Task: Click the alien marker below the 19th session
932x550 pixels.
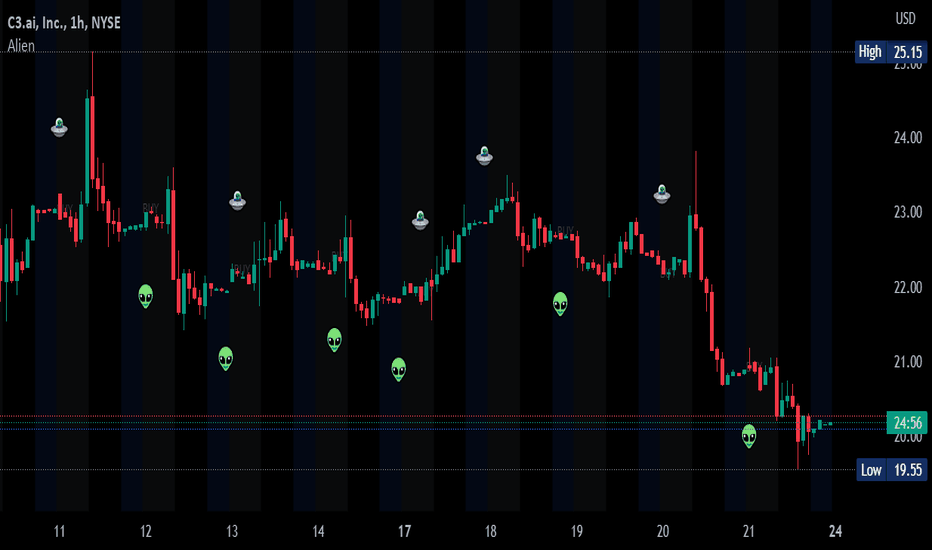Action: click(x=560, y=304)
